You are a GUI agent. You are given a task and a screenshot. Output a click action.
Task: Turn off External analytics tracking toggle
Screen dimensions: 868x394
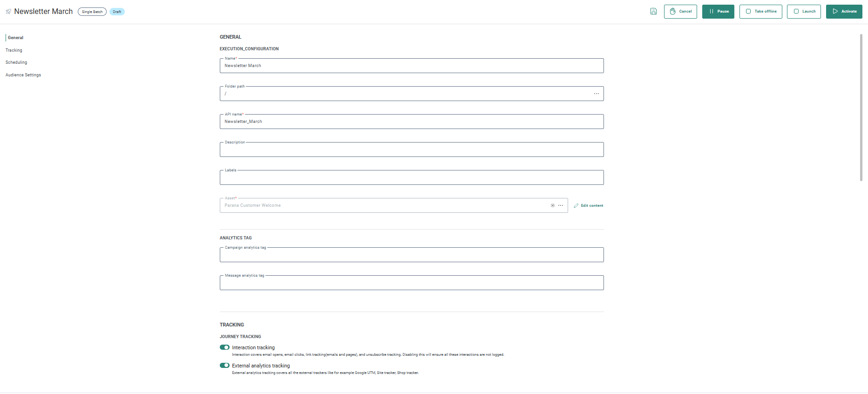click(224, 366)
